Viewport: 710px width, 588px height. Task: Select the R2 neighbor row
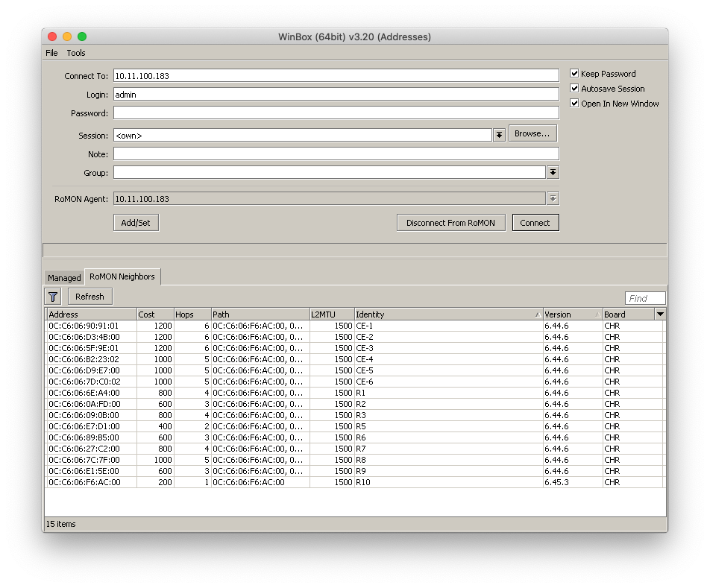(x=355, y=404)
